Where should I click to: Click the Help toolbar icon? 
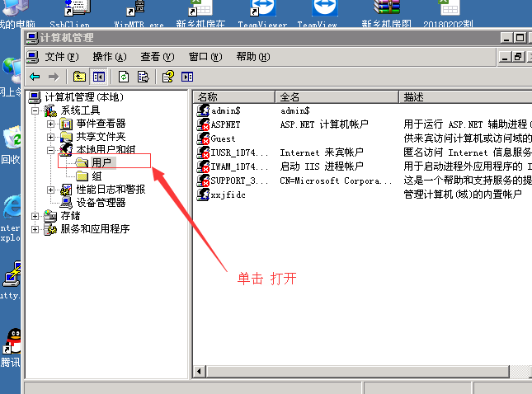click(x=167, y=77)
